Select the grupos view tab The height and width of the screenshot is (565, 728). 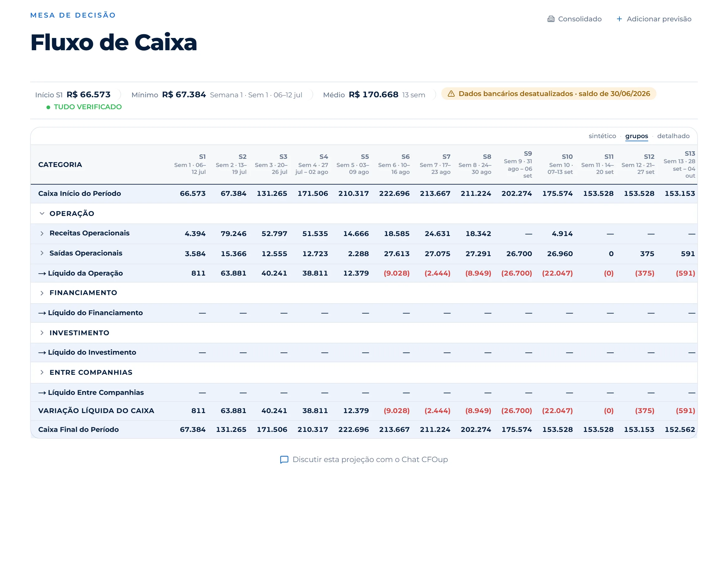tap(636, 136)
